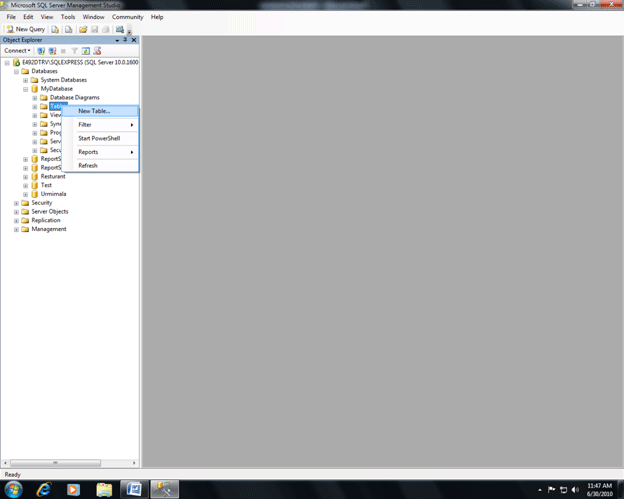Open Windows Media Player from the taskbar

pyautogui.click(x=73, y=489)
